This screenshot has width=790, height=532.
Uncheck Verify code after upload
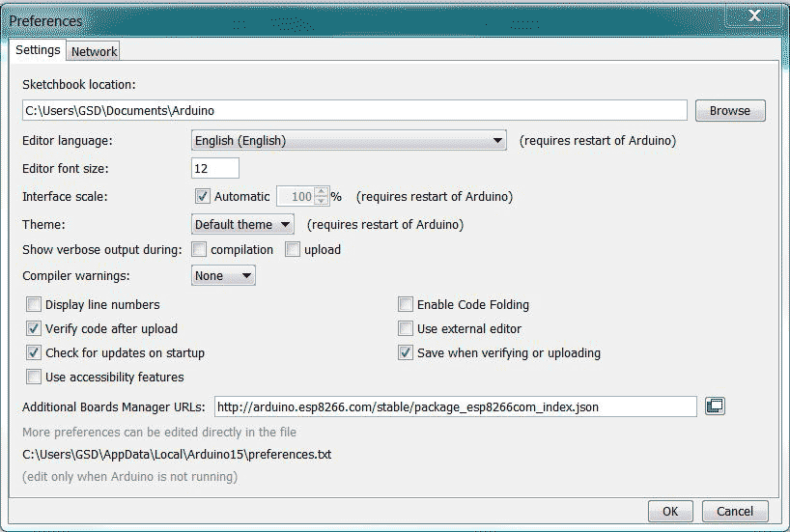(x=33, y=328)
